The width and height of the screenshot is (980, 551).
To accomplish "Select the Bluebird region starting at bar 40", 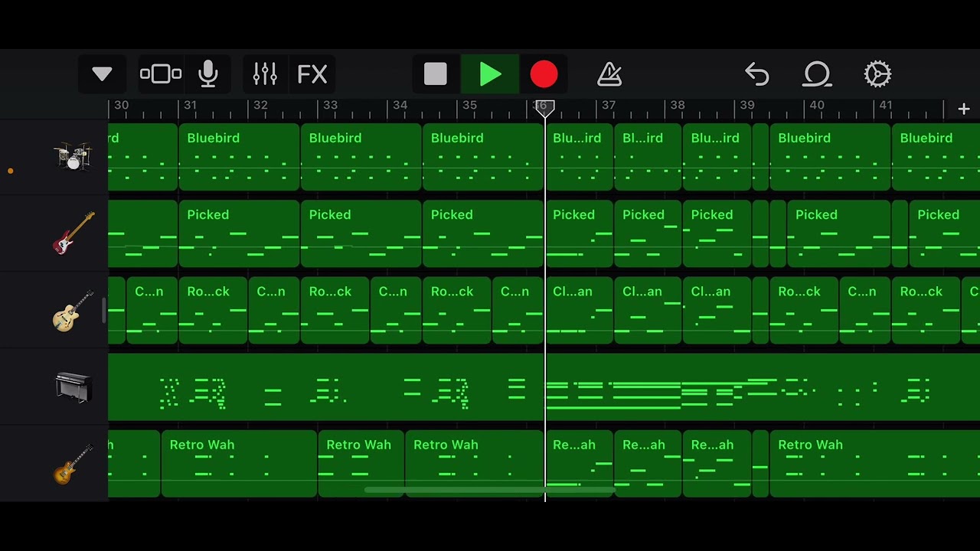I will tap(830, 157).
